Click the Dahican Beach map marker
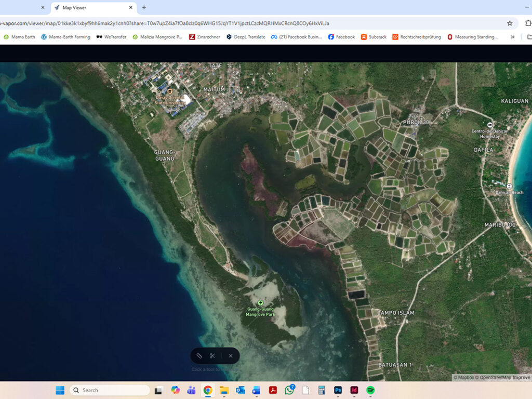 pos(509,186)
